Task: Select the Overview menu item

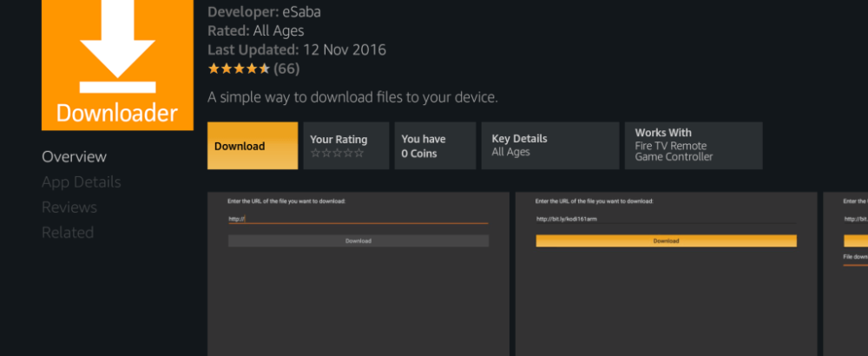Action: pyautogui.click(x=74, y=156)
